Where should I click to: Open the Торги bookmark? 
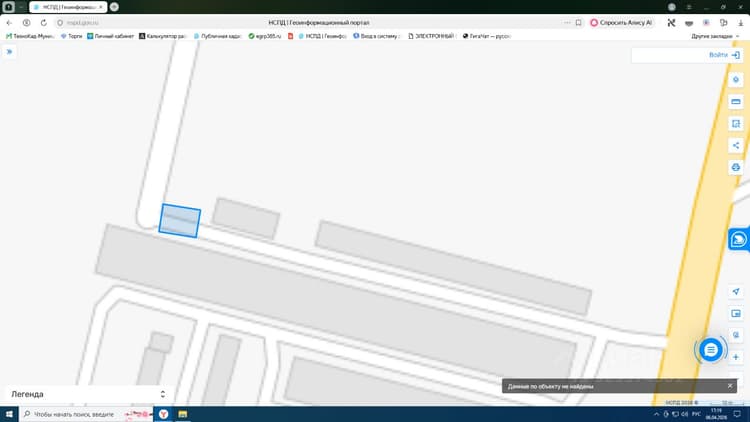click(71, 36)
